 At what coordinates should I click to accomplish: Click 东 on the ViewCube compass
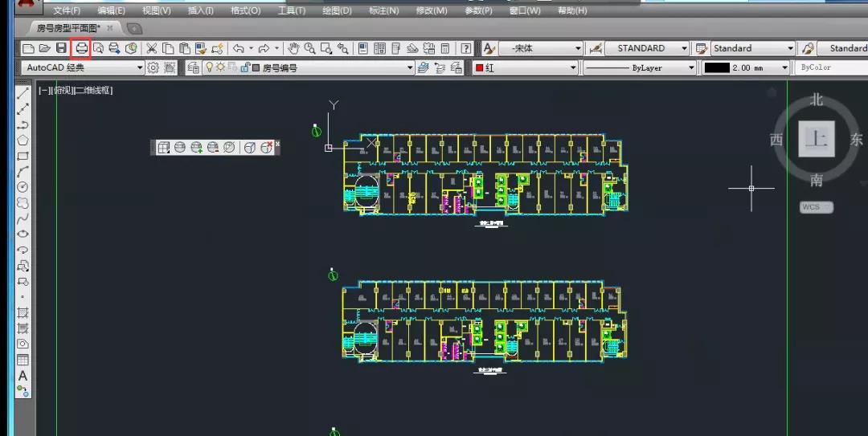click(857, 140)
